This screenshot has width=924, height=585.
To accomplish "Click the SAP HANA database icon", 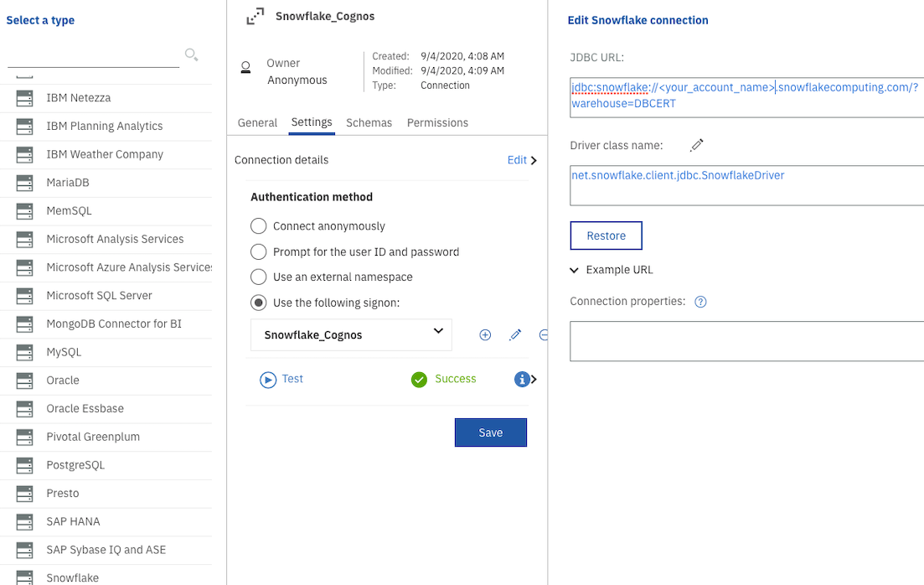I will (x=25, y=522).
